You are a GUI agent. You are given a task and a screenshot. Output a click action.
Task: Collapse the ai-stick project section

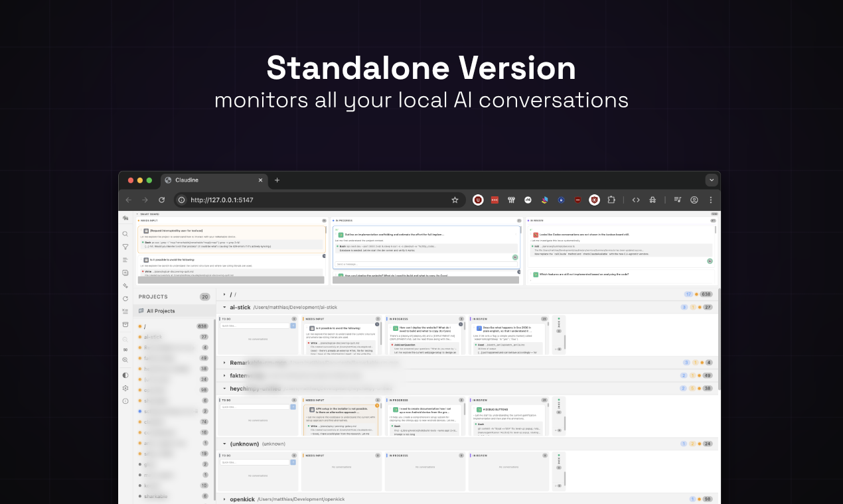(224, 307)
